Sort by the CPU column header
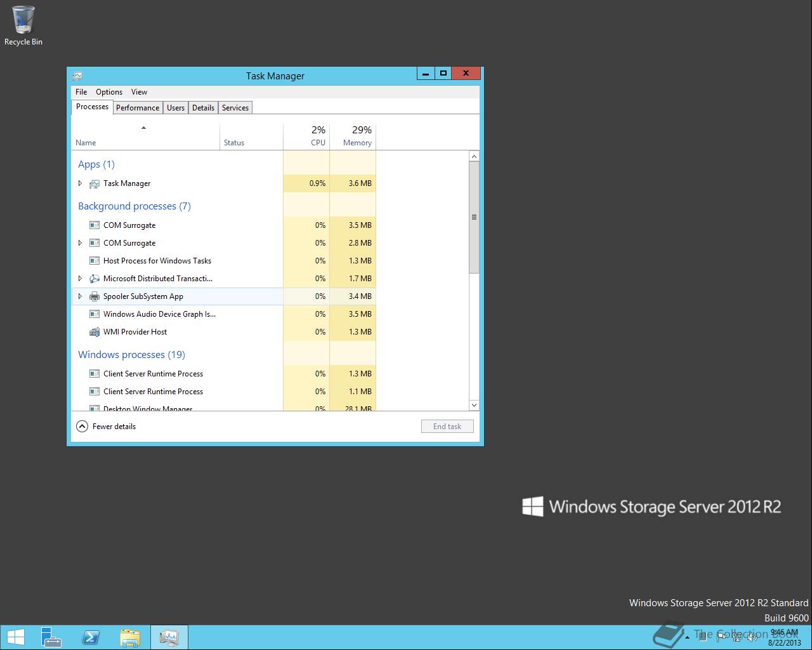The width and height of the screenshot is (812, 650). pyautogui.click(x=306, y=136)
